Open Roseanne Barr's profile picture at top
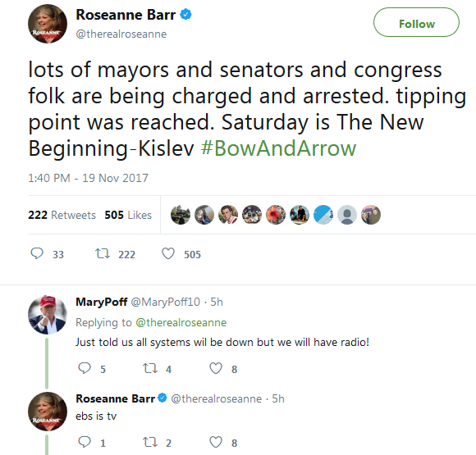The width and height of the screenshot is (476, 455). click(x=48, y=24)
